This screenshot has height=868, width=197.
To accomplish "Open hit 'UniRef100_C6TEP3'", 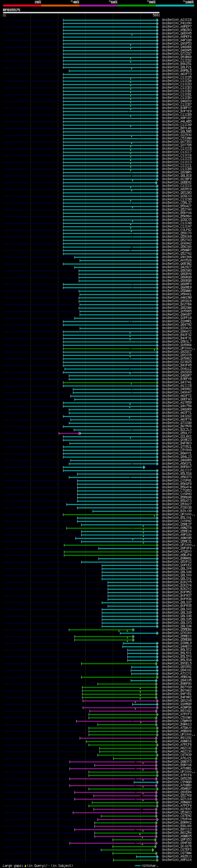I will click(177, 850).
